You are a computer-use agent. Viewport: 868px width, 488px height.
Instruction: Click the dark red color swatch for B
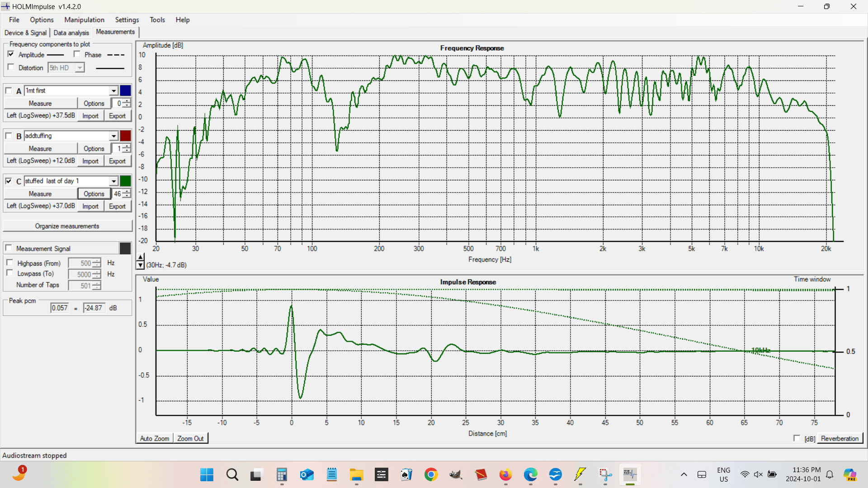(x=125, y=136)
